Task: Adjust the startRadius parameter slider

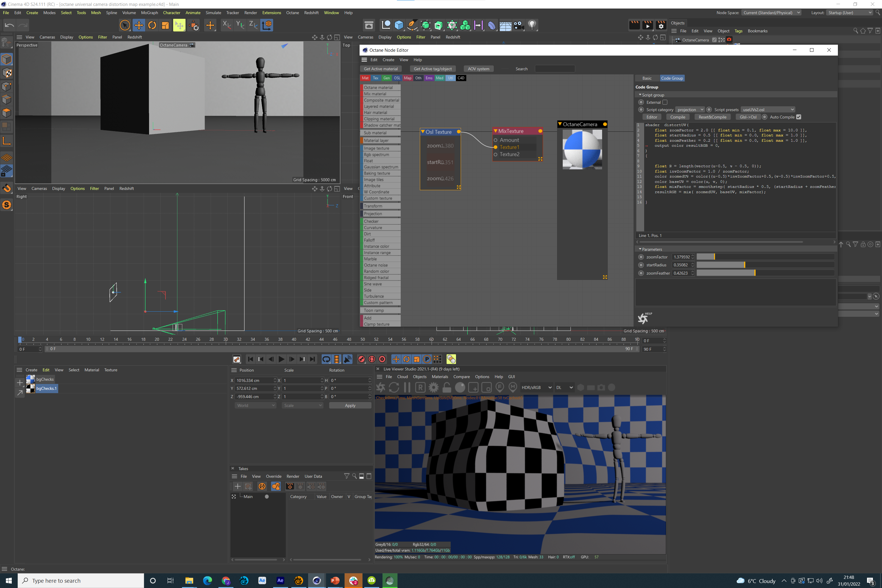Action: [744, 265]
